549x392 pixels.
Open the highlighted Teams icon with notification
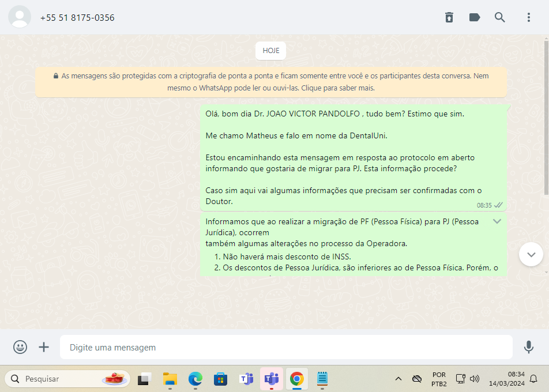pos(272,379)
